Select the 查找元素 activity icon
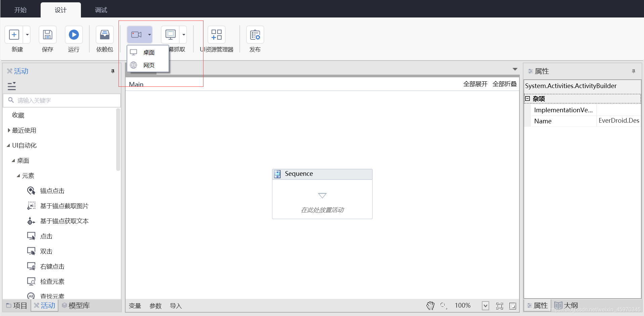 click(x=31, y=296)
